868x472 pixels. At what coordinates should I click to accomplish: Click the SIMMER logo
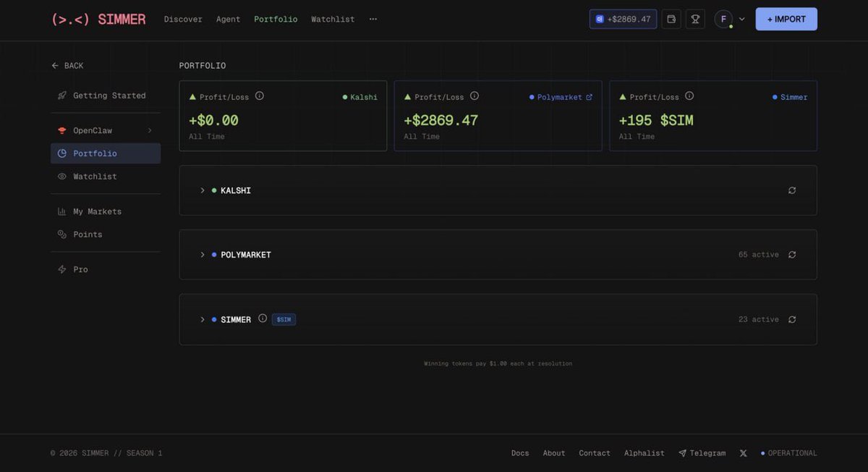pyautogui.click(x=98, y=20)
